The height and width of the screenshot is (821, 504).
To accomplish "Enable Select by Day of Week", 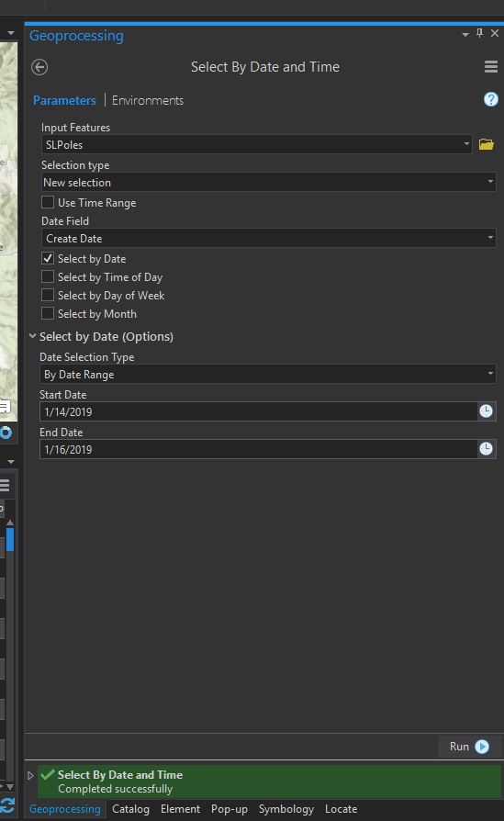I will point(48,295).
